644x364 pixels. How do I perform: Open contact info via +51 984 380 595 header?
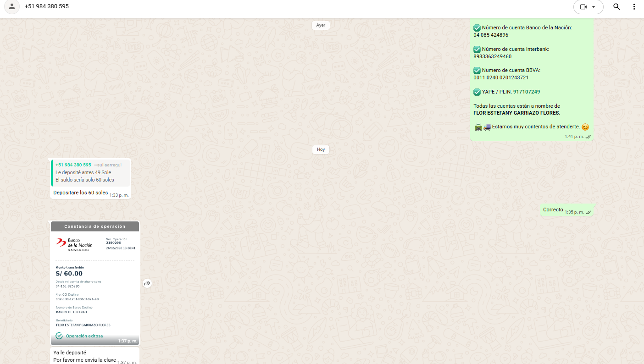pos(47,6)
